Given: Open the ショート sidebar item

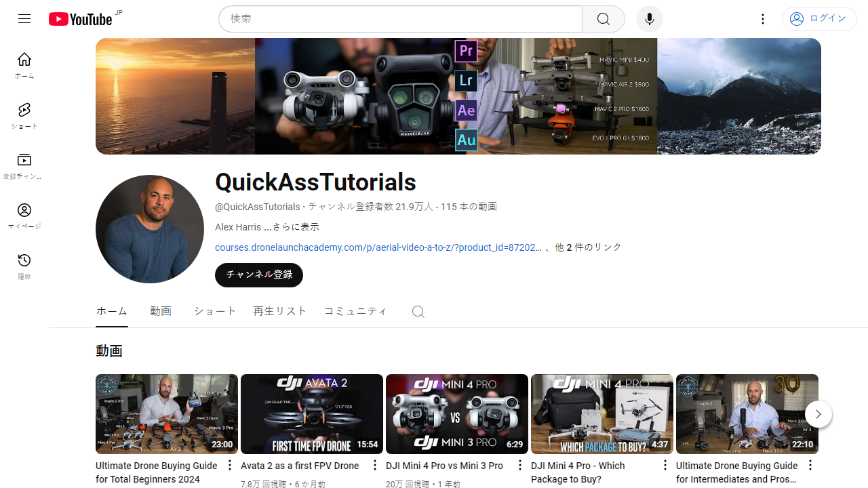Looking at the screenshot, I should coord(24,116).
